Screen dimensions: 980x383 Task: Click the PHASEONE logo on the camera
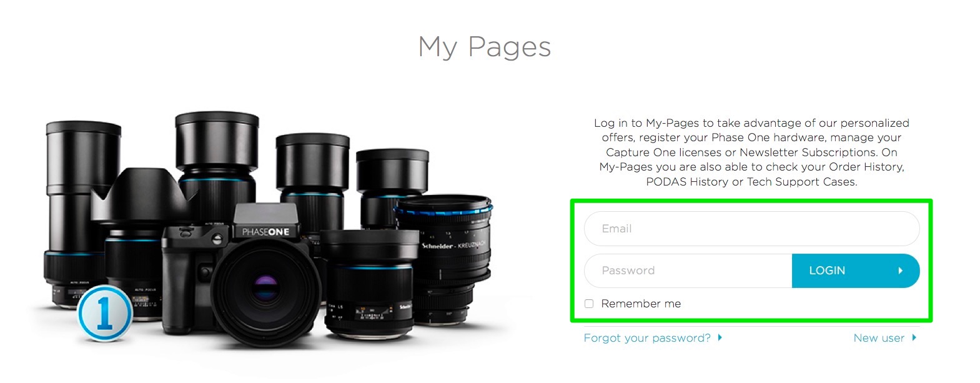[x=265, y=232]
